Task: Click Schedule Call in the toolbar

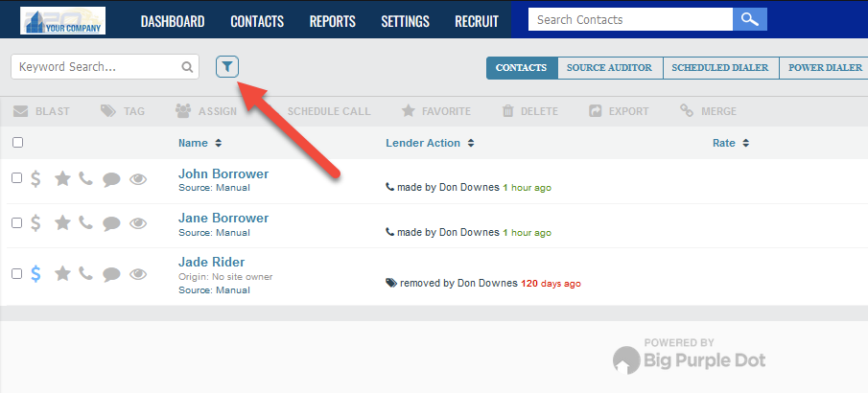Action: pos(329,111)
